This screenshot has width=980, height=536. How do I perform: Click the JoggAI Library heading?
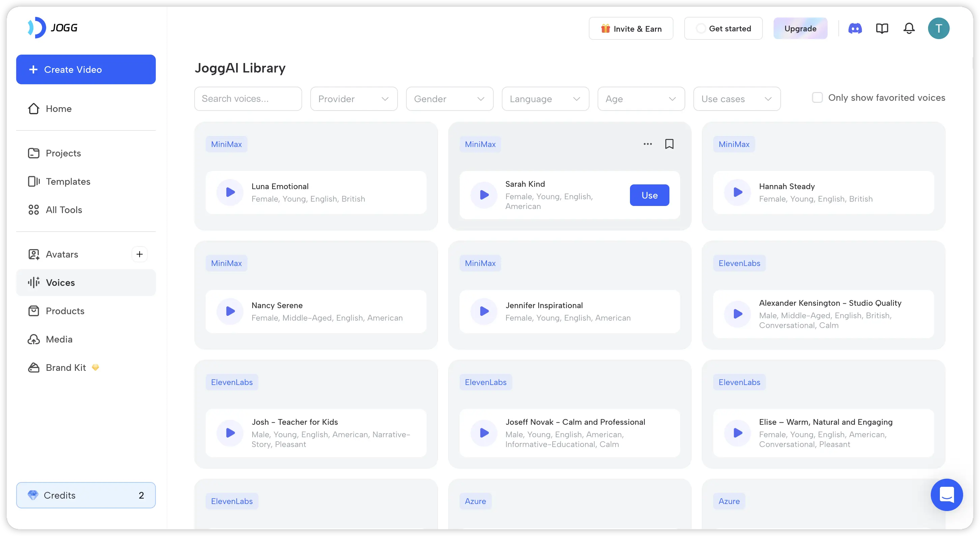240,68
